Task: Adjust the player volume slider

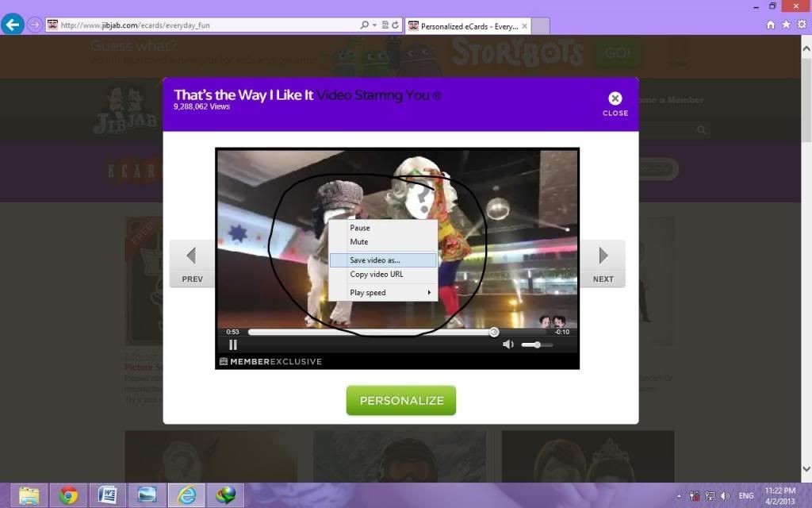Action: [537, 344]
